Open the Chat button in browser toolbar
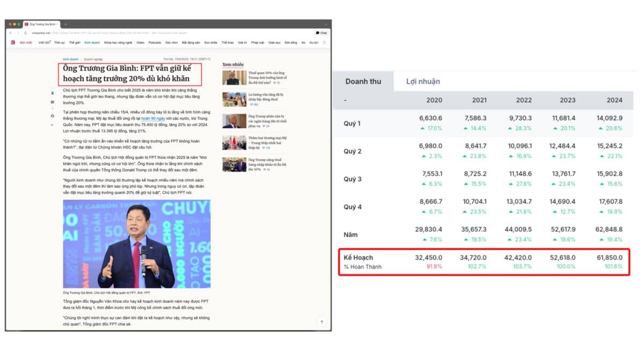Viewport: 644px width, 362px height. tap(321, 33)
